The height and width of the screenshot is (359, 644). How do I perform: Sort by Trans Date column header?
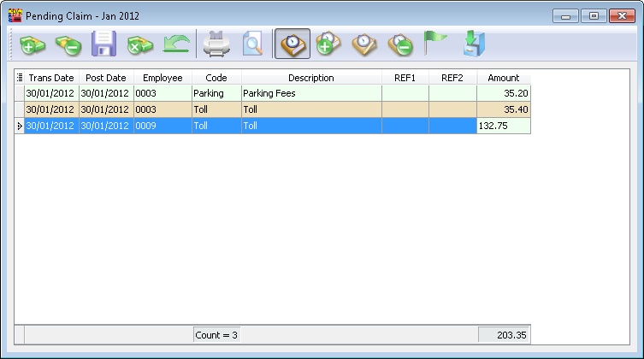(x=51, y=78)
